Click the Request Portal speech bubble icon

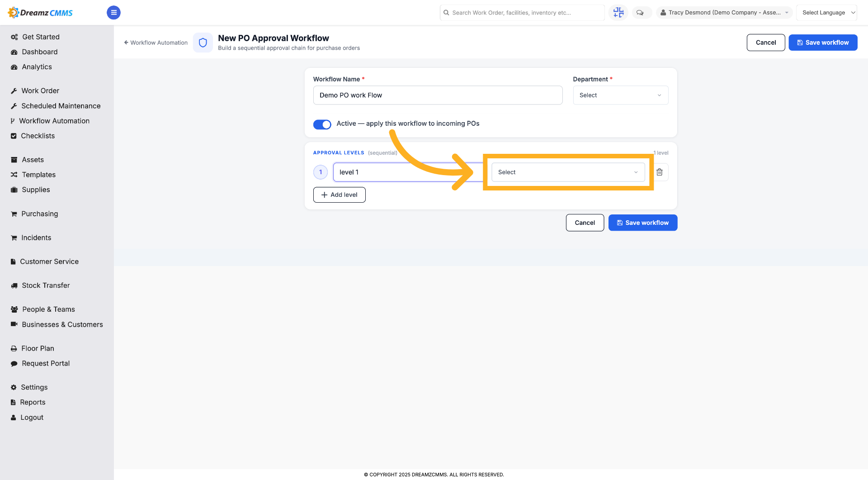pyautogui.click(x=14, y=364)
